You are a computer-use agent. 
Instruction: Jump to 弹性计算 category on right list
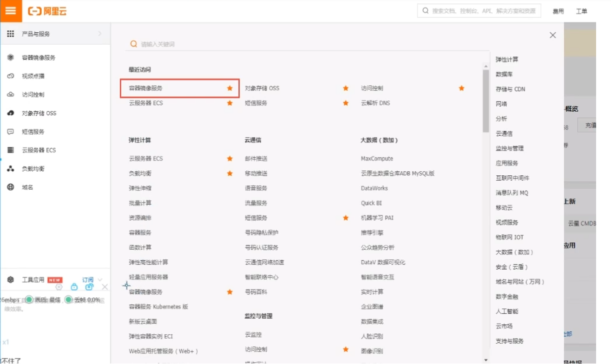click(x=507, y=60)
